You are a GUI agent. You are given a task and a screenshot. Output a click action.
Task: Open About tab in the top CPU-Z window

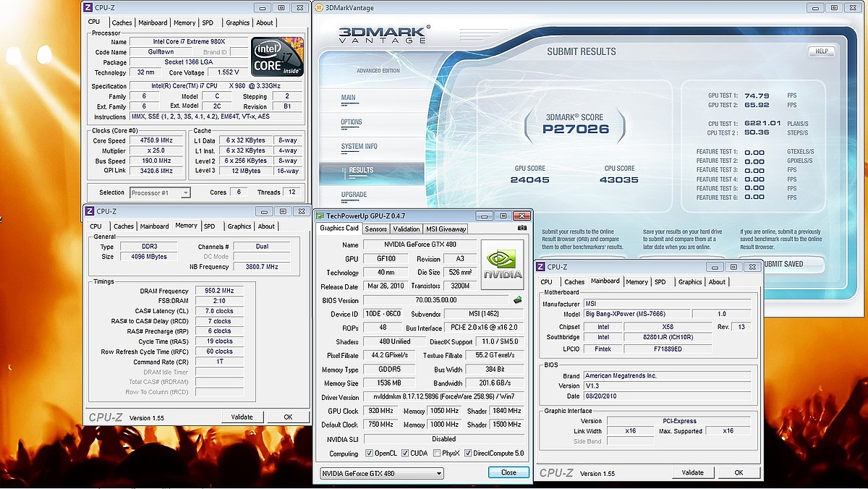pyautogui.click(x=265, y=22)
